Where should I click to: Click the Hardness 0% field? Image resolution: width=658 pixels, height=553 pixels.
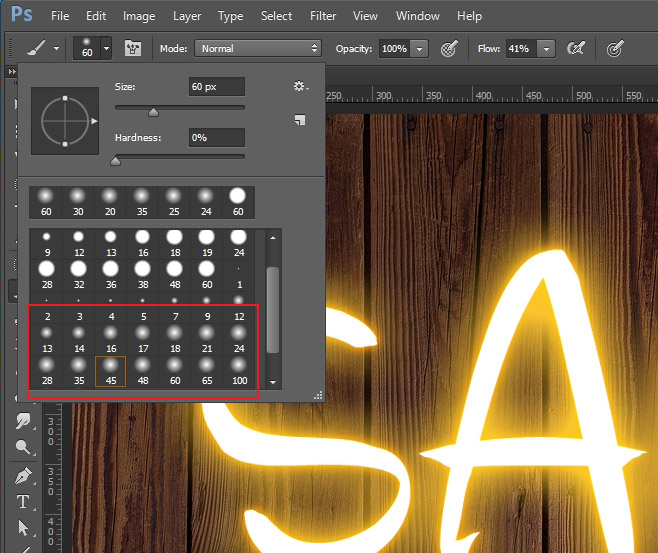[x=217, y=138]
